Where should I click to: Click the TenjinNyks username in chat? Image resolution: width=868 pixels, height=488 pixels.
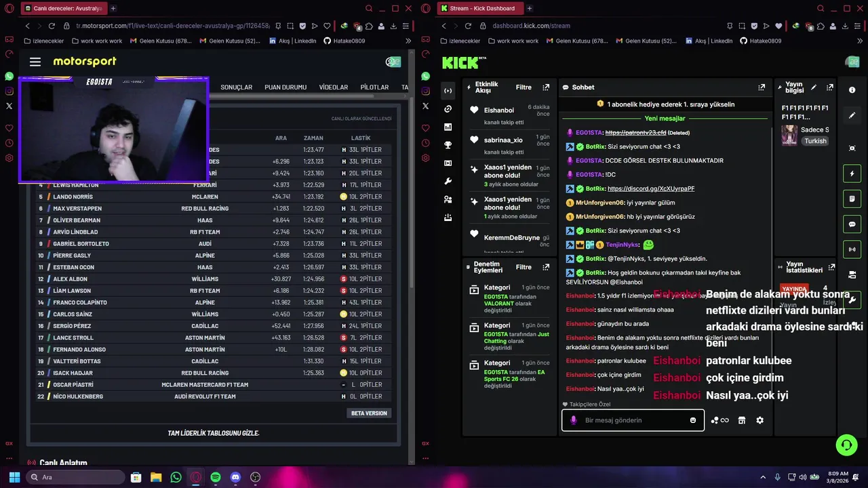tap(622, 245)
